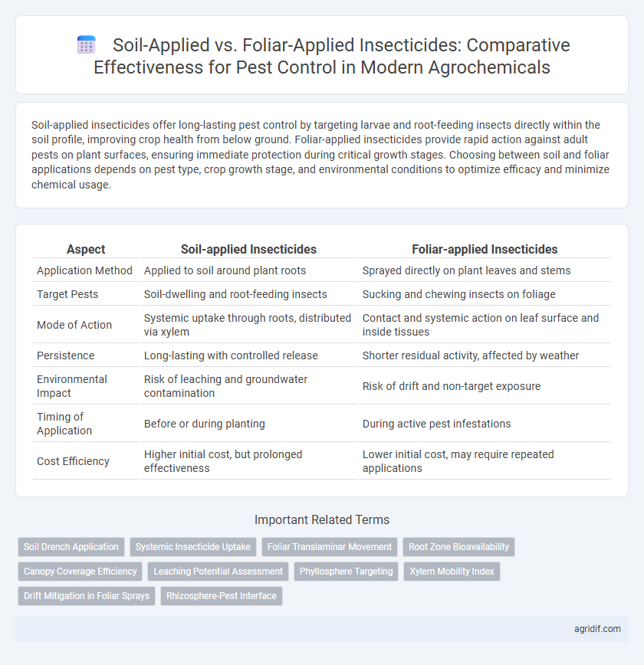The image size is (644, 665).
Task: Select the Canopy Coverage Efficiency tag
Action: [80, 572]
